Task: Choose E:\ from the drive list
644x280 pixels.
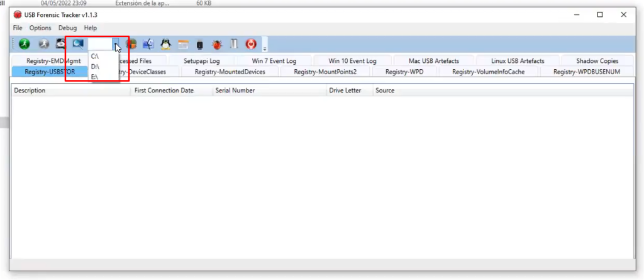Action: pos(104,77)
